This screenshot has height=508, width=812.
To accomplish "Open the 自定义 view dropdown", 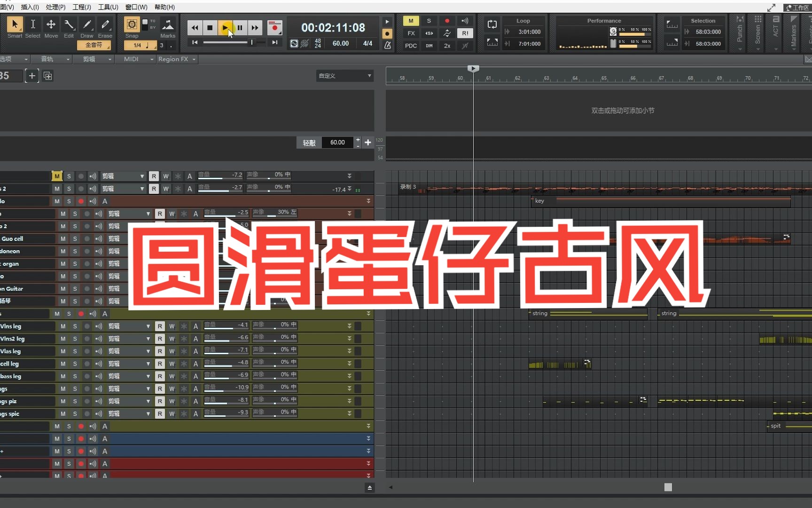I will click(344, 76).
